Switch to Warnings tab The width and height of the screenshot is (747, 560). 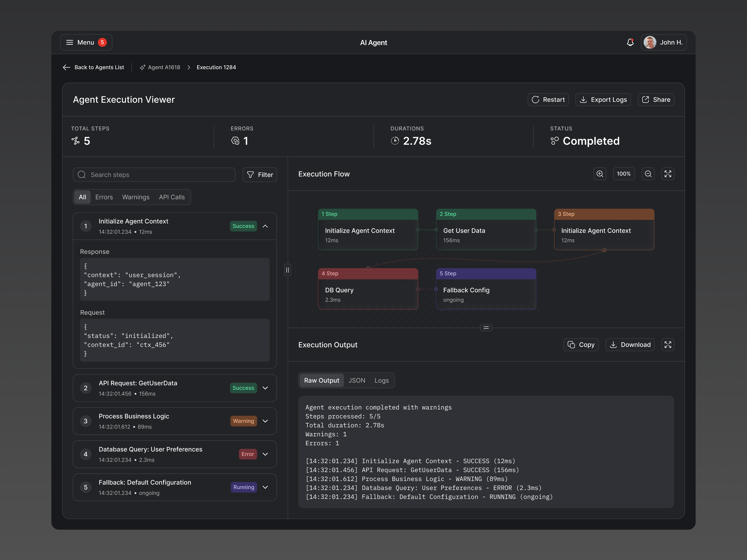coord(136,197)
